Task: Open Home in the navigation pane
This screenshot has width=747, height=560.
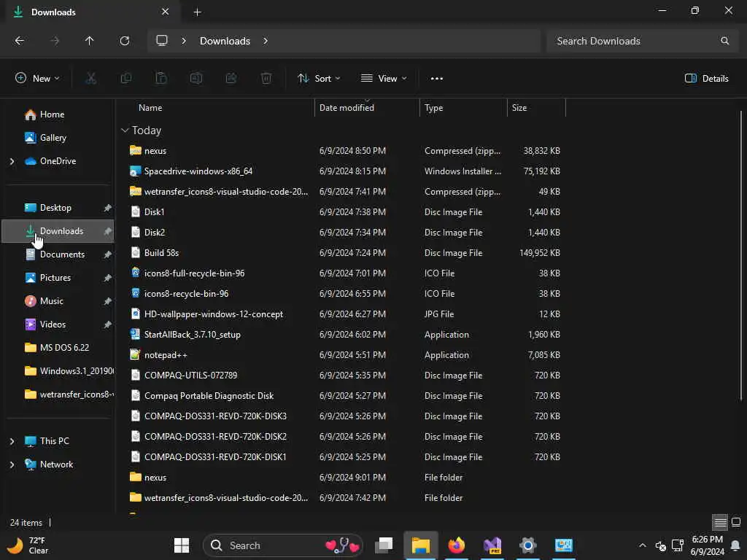Action: click(52, 114)
